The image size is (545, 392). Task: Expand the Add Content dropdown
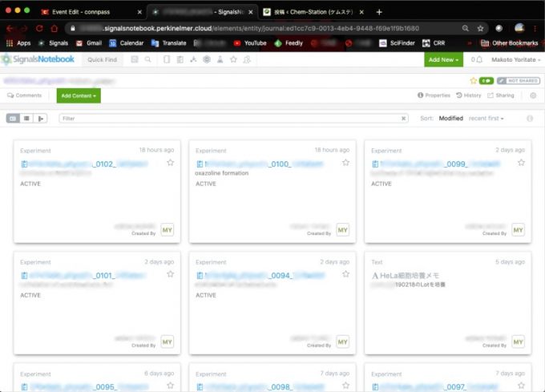[x=78, y=95]
